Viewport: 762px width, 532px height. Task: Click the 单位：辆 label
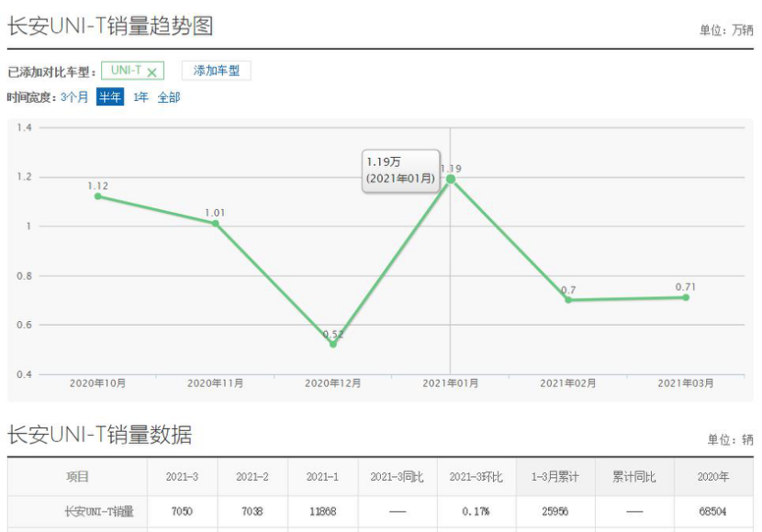tap(731, 439)
